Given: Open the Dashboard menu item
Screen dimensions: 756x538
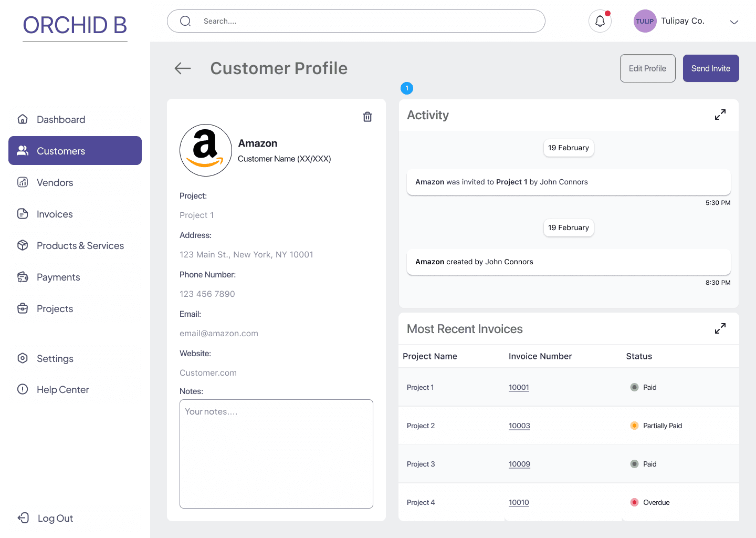Looking at the screenshot, I should pyautogui.click(x=75, y=119).
